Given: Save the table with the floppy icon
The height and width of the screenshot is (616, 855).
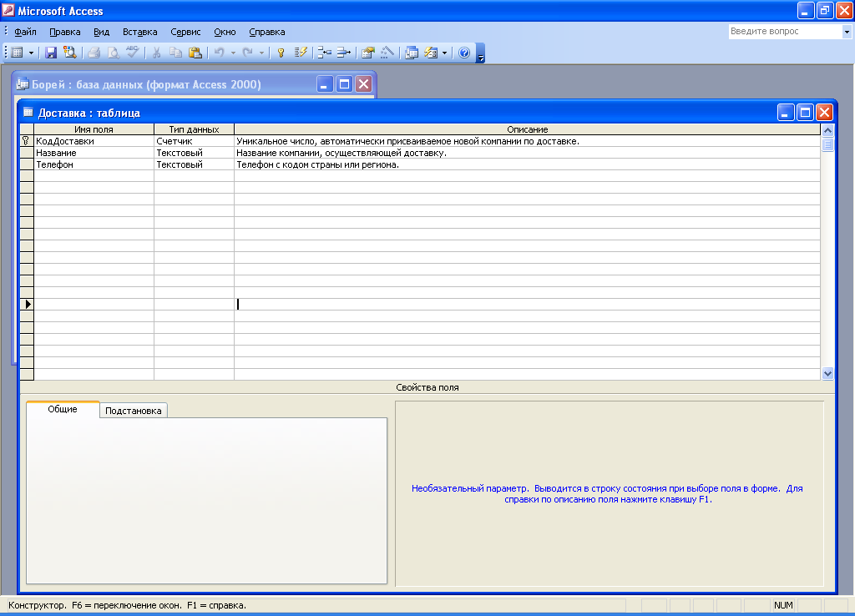Looking at the screenshot, I should (x=51, y=53).
